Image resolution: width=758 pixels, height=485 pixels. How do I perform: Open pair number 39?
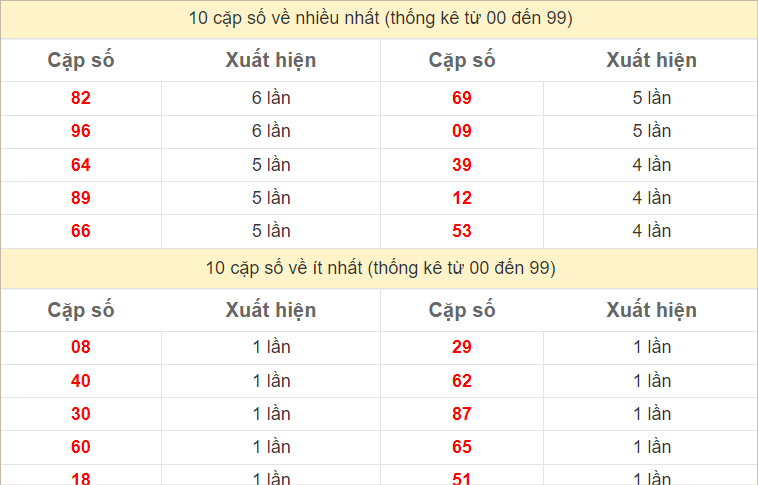[x=462, y=165]
